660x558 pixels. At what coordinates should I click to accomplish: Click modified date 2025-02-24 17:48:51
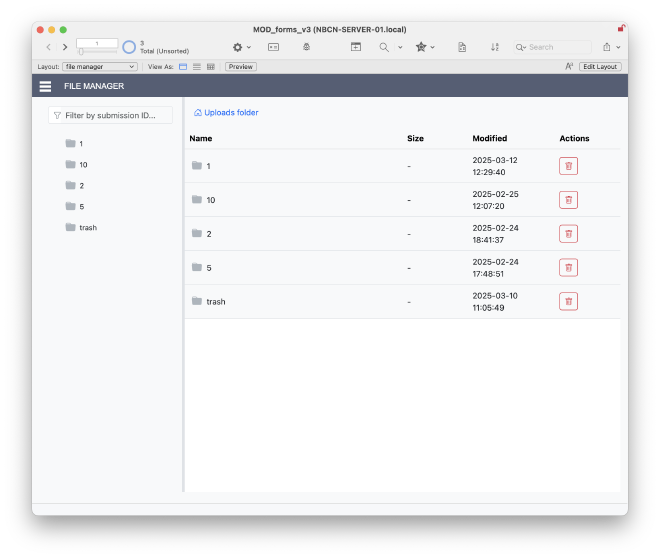[x=495, y=268]
